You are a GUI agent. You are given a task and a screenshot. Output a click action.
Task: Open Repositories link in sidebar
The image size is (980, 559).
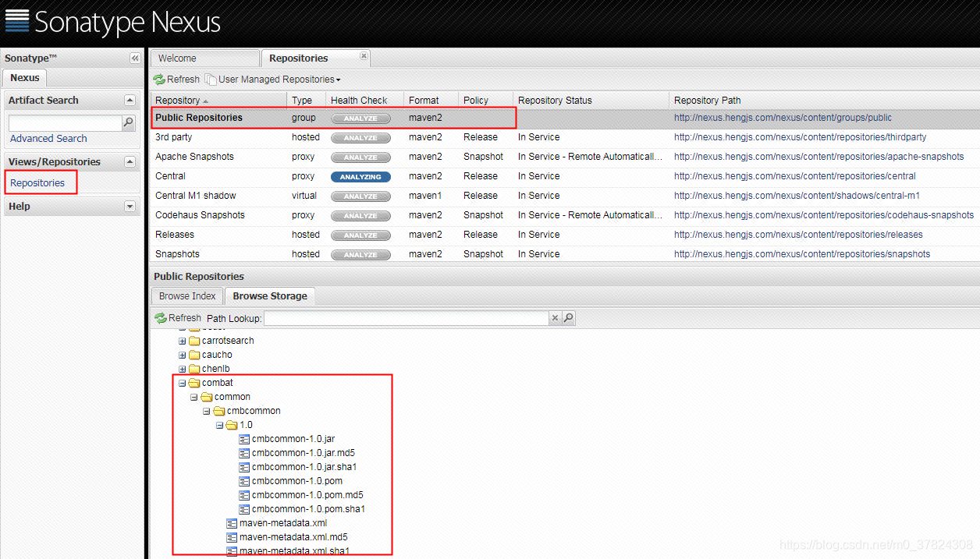37,182
